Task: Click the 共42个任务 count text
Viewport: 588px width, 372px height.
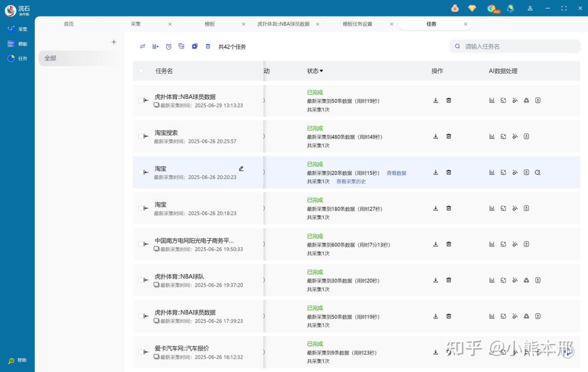Action: (x=232, y=47)
